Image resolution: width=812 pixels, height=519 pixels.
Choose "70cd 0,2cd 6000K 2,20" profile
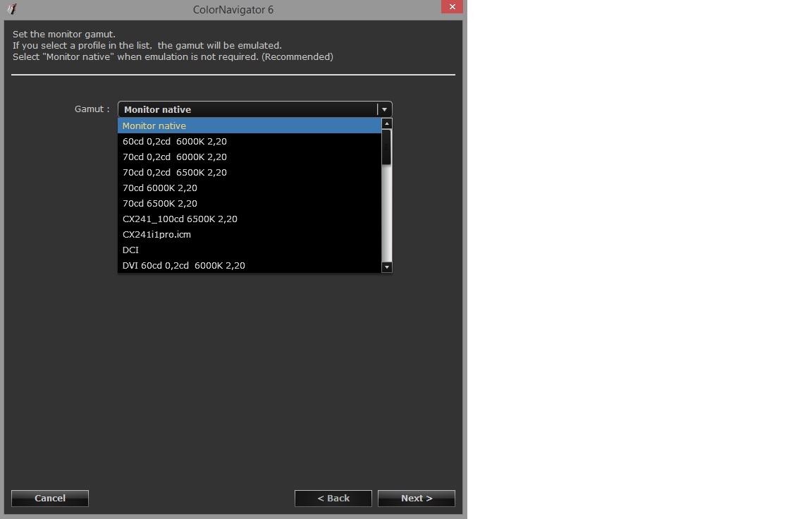click(249, 157)
